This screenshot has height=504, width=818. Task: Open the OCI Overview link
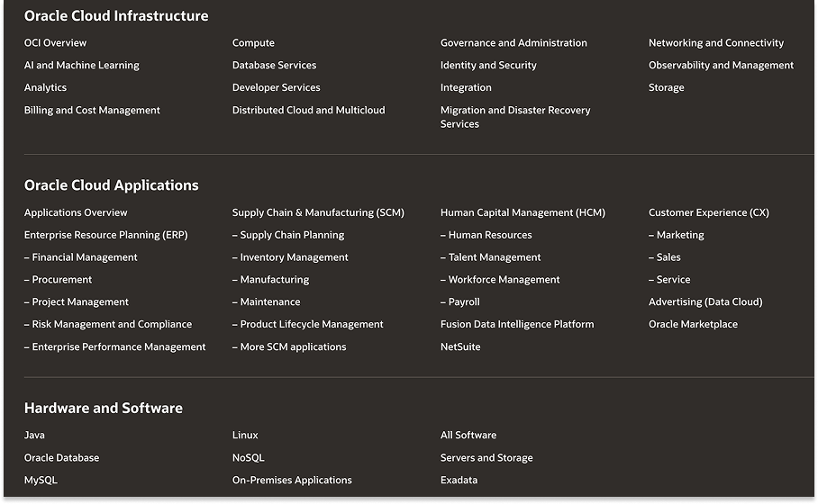[55, 42]
